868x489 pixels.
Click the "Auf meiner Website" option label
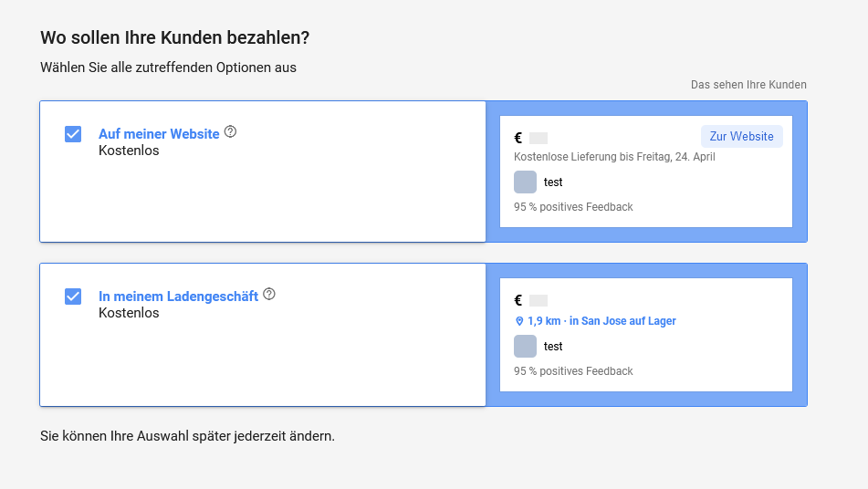(x=159, y=134)
